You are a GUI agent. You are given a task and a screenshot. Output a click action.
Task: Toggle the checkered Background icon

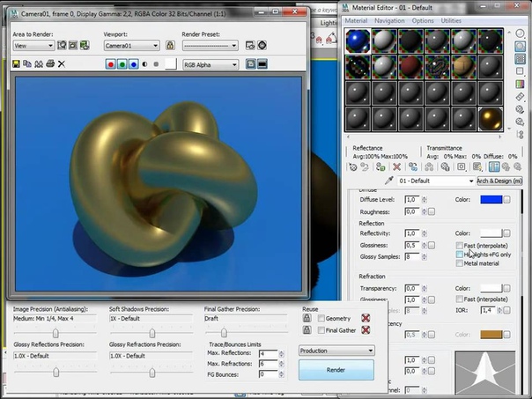(520, 59)
